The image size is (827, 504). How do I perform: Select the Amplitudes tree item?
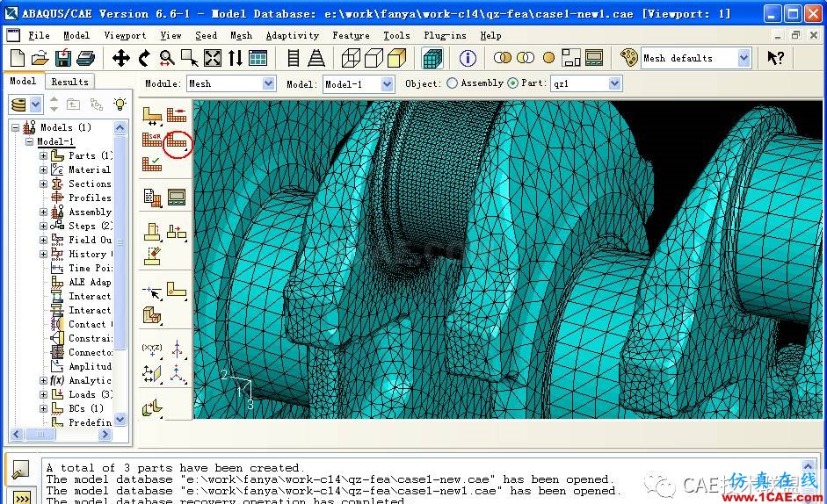90,366
